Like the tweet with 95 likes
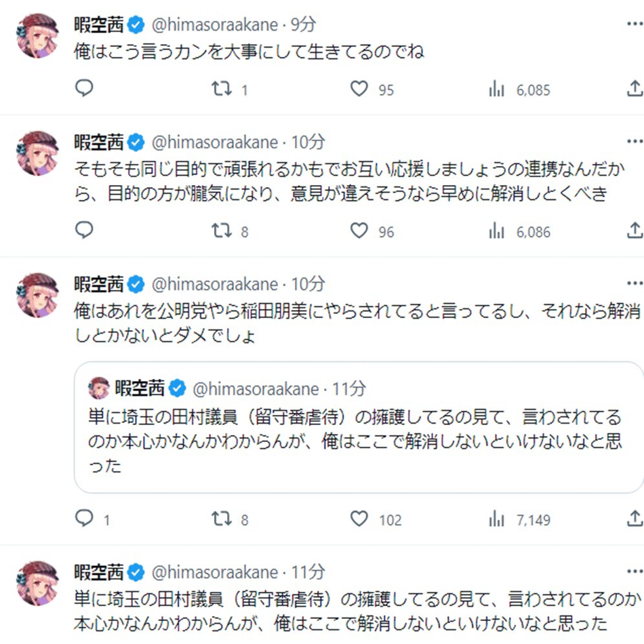Image resolution: width=644 pixels, height=644 pixels. coord(359,89)
